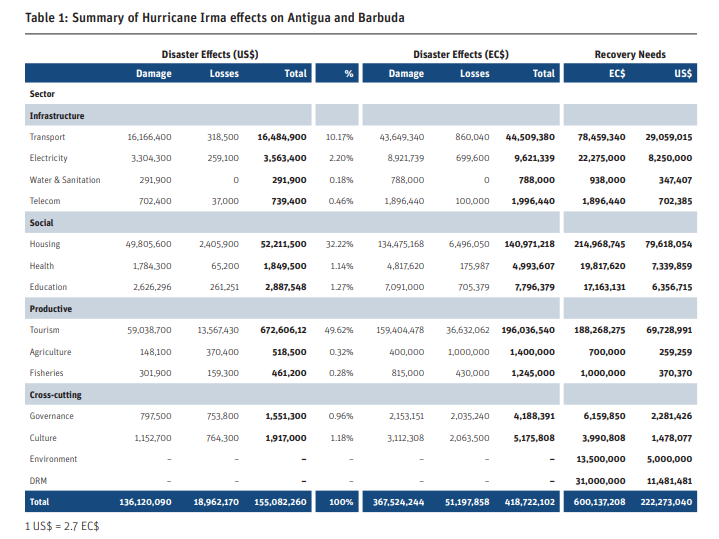This screenshot has height=539, width=719.
Task: Select the Recovery Needs EC$ header
Action: 617,73
